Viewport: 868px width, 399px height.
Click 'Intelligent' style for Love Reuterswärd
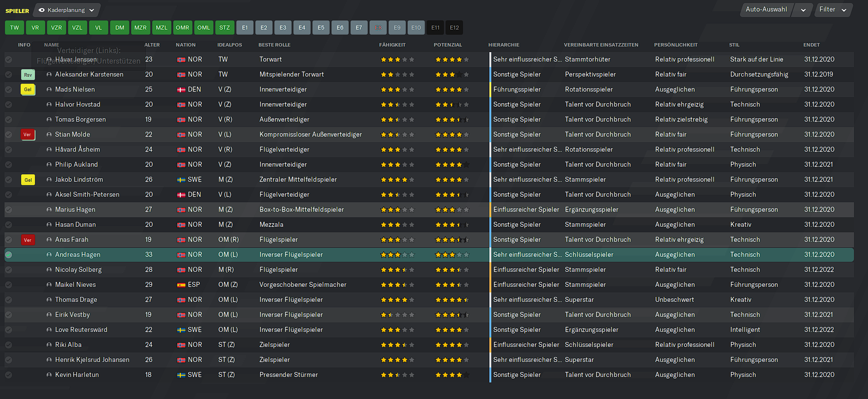coord(745,330)
